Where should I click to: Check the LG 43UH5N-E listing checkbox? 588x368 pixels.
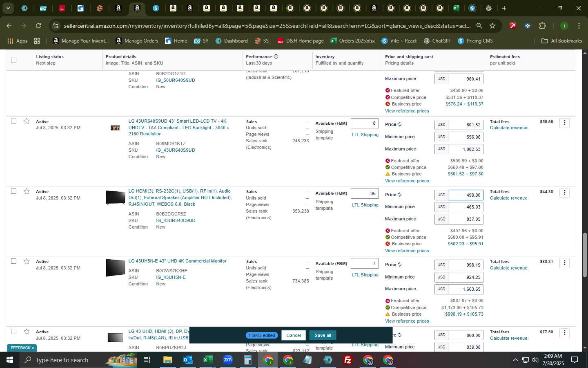(13, 261)
